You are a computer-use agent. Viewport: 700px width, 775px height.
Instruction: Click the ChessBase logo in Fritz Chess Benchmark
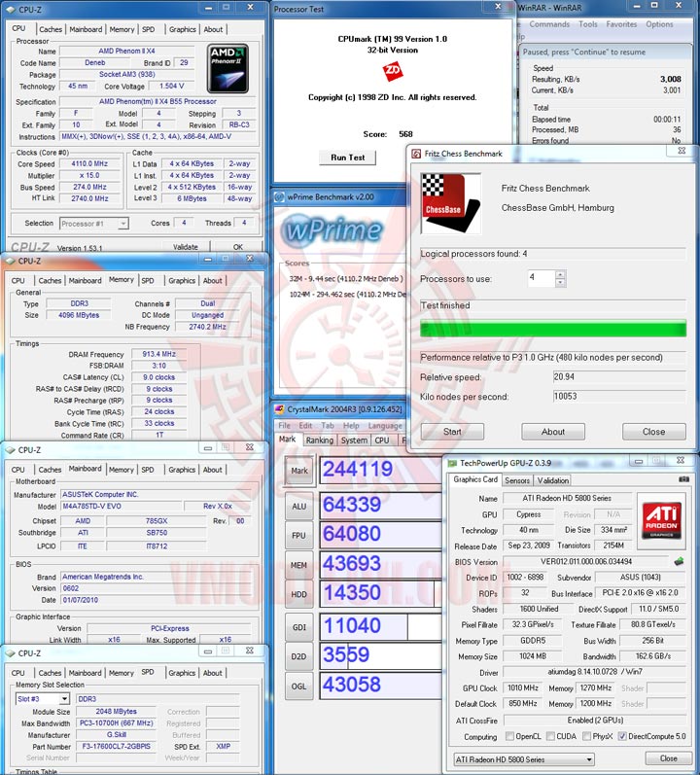pos(450,203)
